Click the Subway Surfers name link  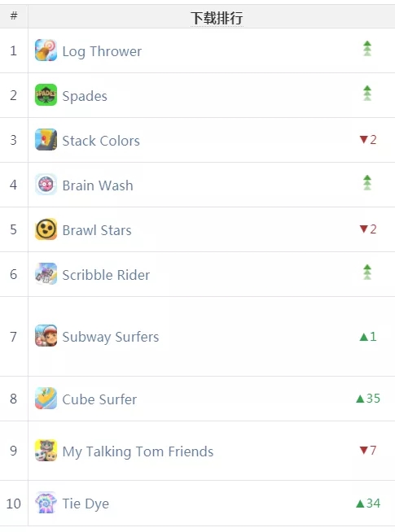coord(111,337)
